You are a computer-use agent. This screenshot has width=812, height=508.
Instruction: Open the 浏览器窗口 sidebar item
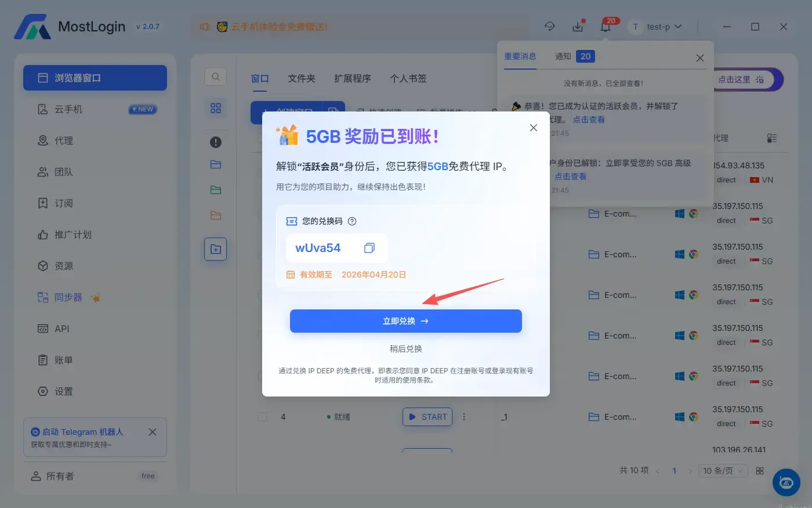95,78
